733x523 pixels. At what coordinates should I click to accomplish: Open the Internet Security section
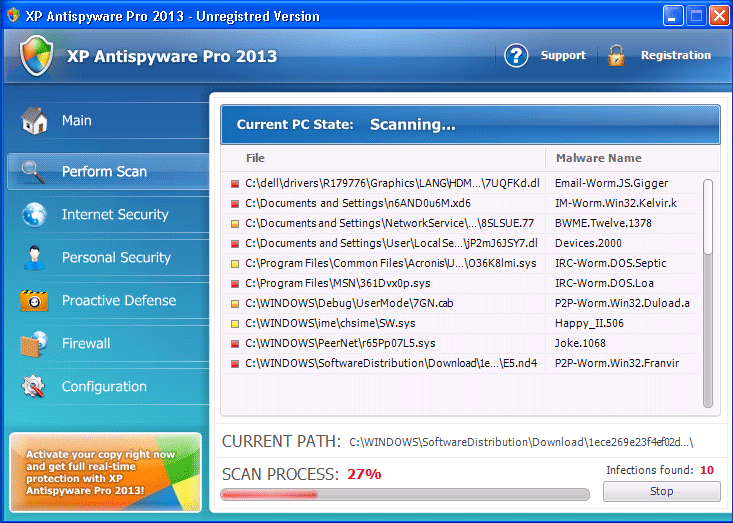[114, 215]
